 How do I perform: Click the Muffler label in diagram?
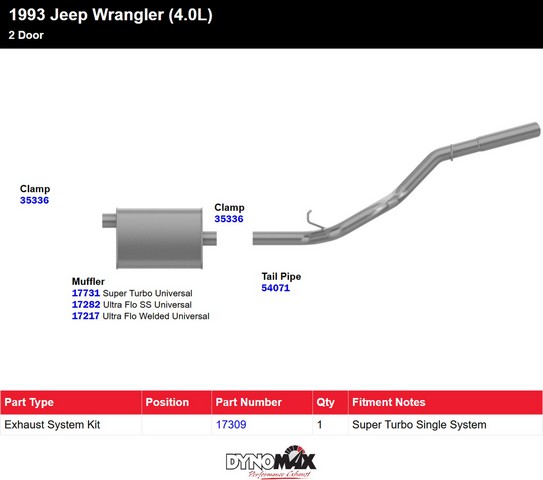coord(88,281)
